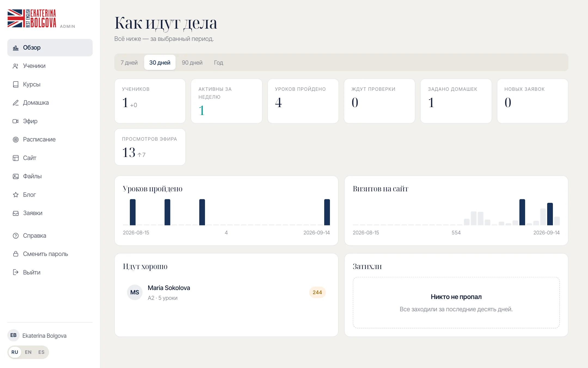Click the Обзор bar-chart icon

[x=16, y=48]
